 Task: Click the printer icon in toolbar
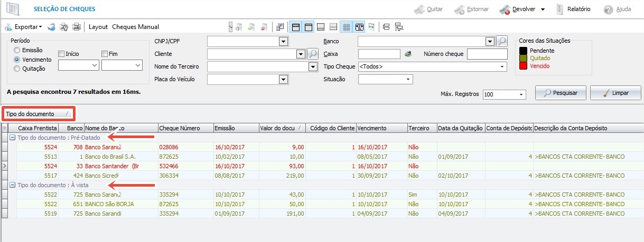tap(77, 26)
